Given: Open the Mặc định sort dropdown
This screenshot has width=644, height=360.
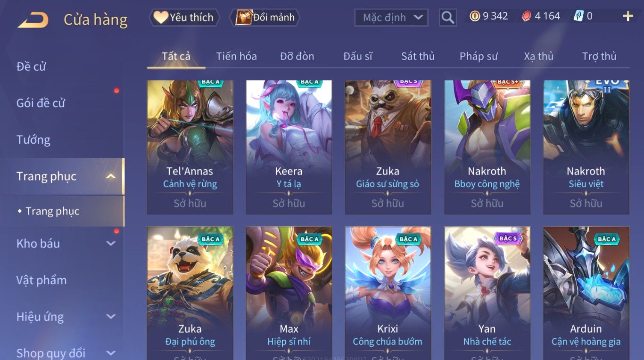Looking at the screenshot, I should click(391, 18).
